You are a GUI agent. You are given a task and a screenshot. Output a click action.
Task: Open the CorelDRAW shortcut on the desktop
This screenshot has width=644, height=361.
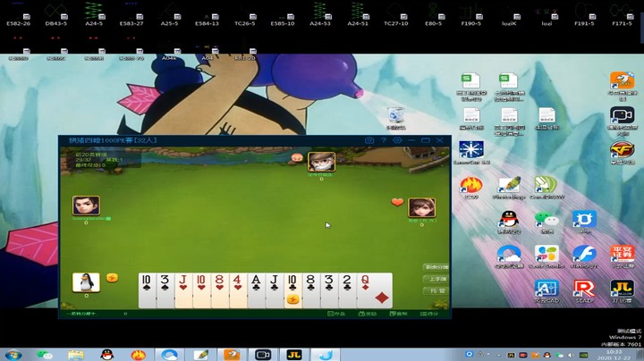click(x=547, y=189)
